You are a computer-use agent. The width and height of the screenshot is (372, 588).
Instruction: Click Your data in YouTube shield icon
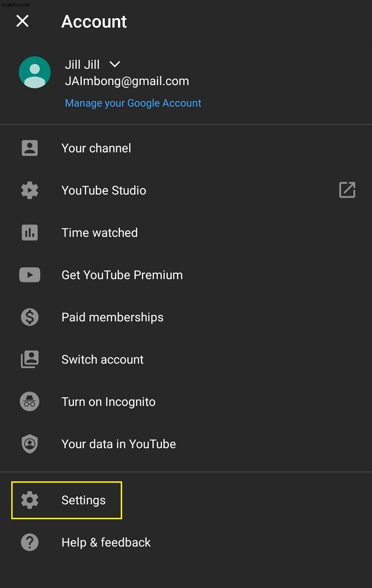(30, 444)
